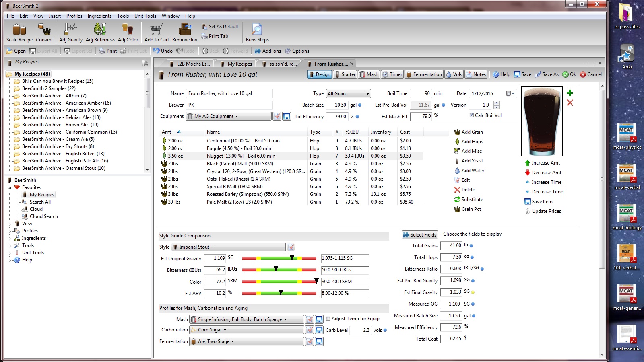Open the Tools menu
This screenshot has width=644, height=362.
click(x=123, y=16)
